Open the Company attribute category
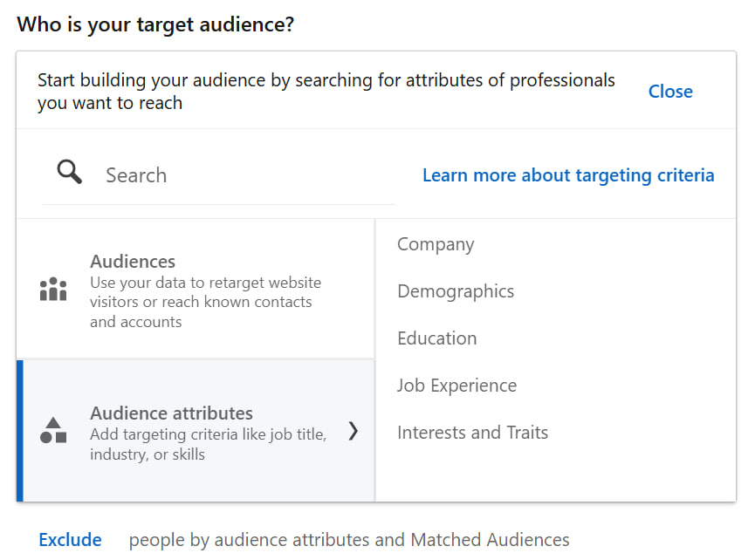 pos(436,244)
